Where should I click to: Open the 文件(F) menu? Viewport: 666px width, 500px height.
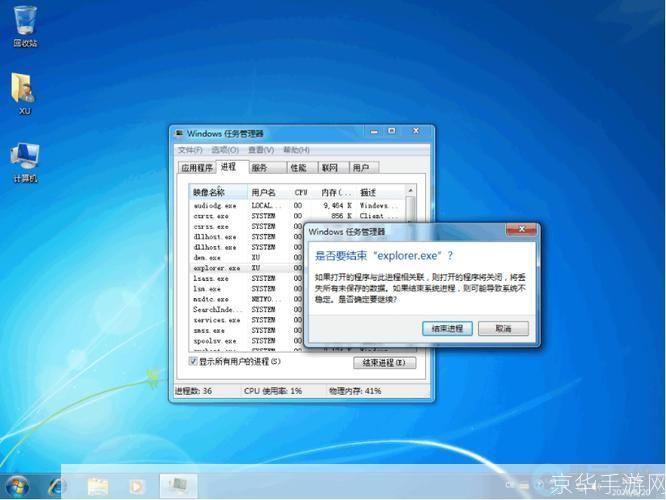click(x=190, y=150)
